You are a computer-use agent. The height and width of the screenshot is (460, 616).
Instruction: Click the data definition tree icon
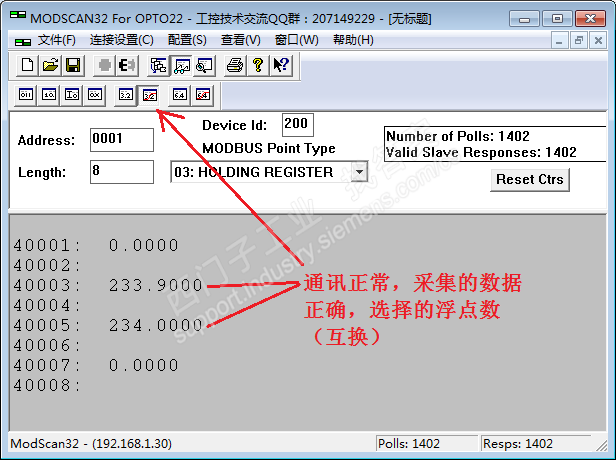point(158,65)
